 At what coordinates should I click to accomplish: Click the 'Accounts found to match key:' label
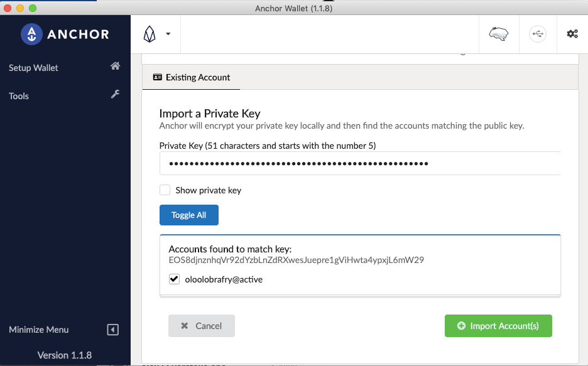230,249
